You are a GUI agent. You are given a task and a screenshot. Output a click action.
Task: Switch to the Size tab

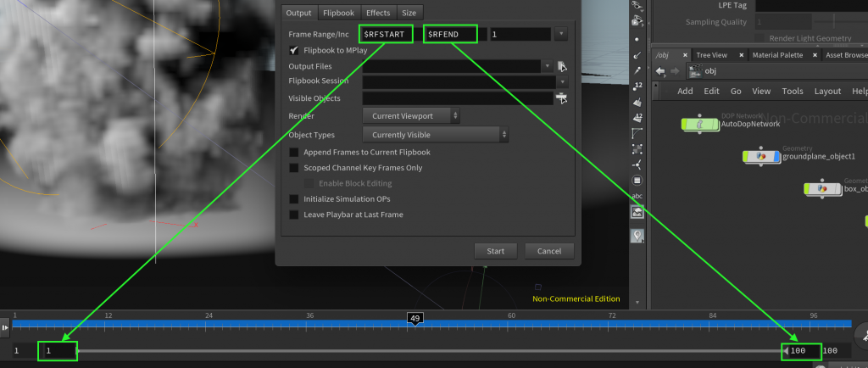[x=409, y=13]
